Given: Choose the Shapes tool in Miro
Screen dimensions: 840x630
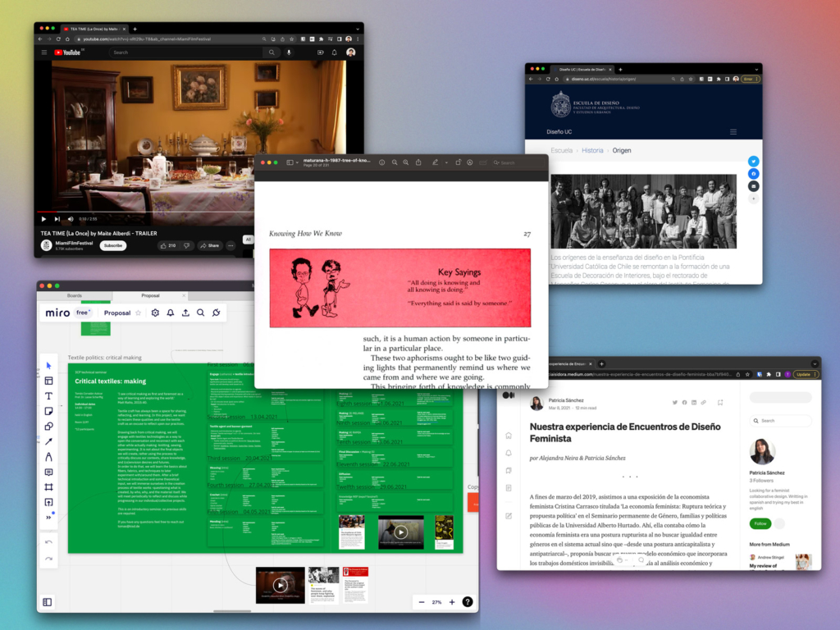Looking at the screenshot, I should tap(48, 427).
